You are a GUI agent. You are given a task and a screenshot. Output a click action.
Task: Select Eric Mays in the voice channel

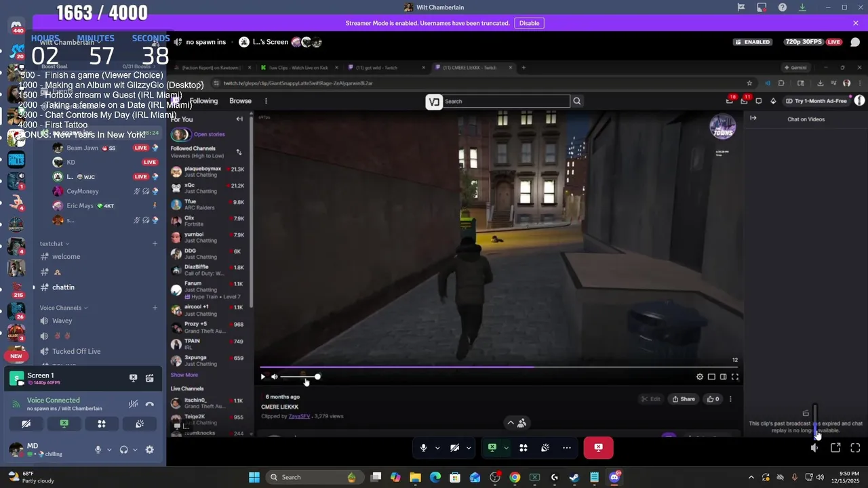(105, 206)
